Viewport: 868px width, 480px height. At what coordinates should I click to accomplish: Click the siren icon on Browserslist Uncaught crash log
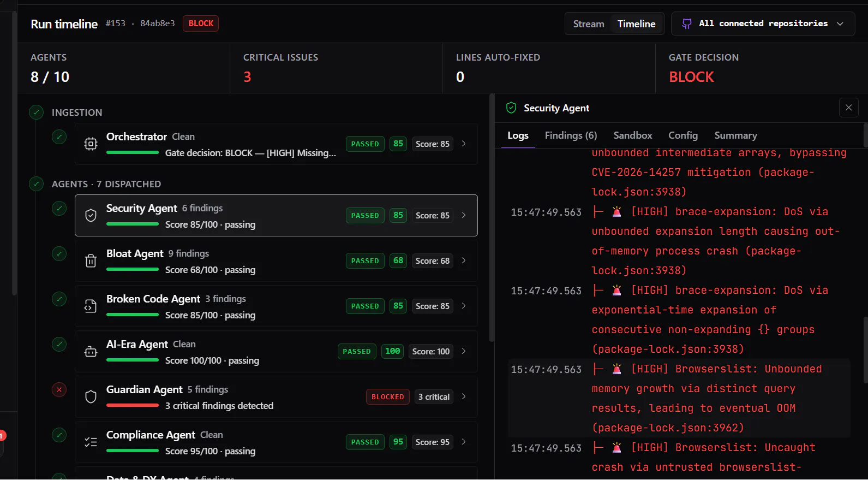click(617, 448)
